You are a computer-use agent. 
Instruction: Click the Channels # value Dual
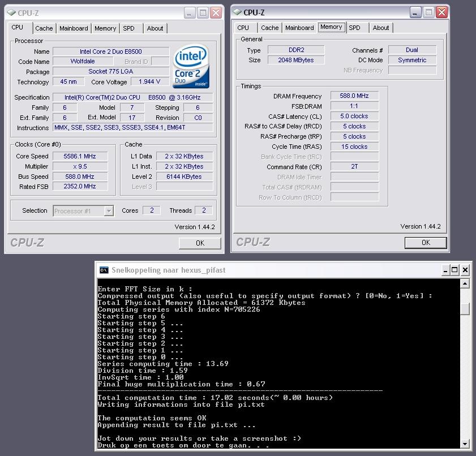pos(412,50)
